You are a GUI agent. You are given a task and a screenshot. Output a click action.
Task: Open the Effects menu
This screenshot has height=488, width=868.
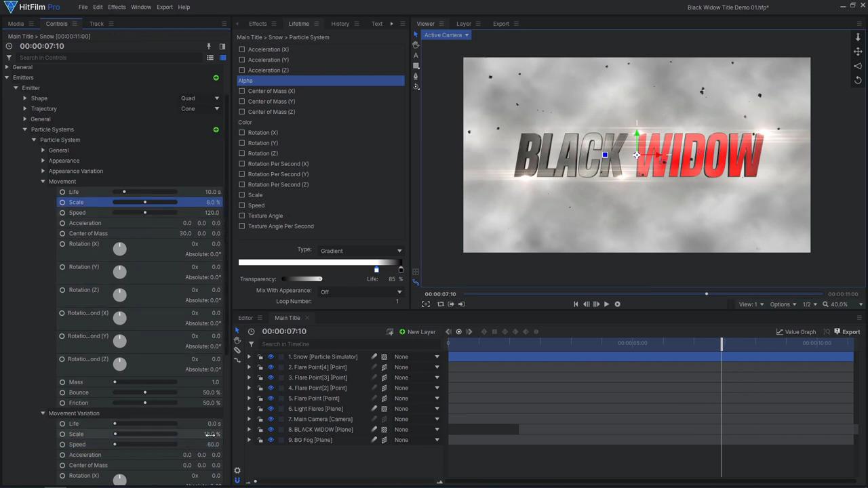point(117,7)
